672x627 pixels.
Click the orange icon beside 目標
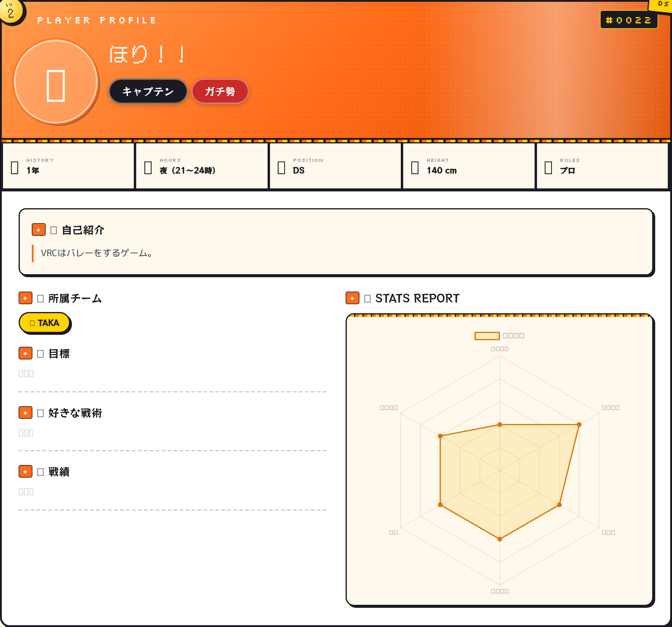click(x=25, y=353)
